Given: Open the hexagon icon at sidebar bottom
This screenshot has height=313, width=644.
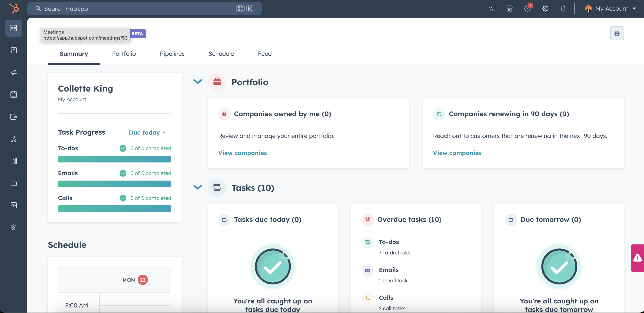Looking at the screenshot, I should (x=14, y=227).
